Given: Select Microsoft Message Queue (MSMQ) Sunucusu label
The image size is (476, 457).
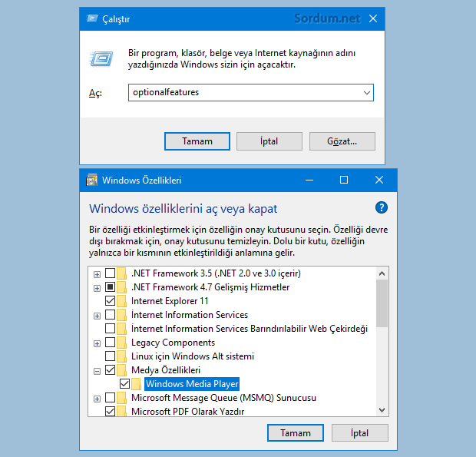Looking at the screenshot, I should coord(223,398).
